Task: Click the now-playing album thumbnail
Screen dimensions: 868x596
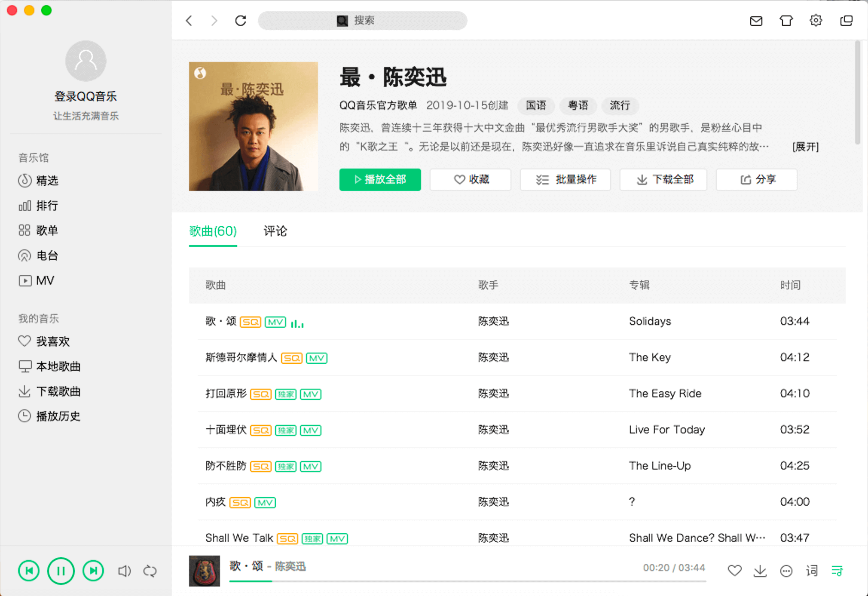Action: click(205, 571)
